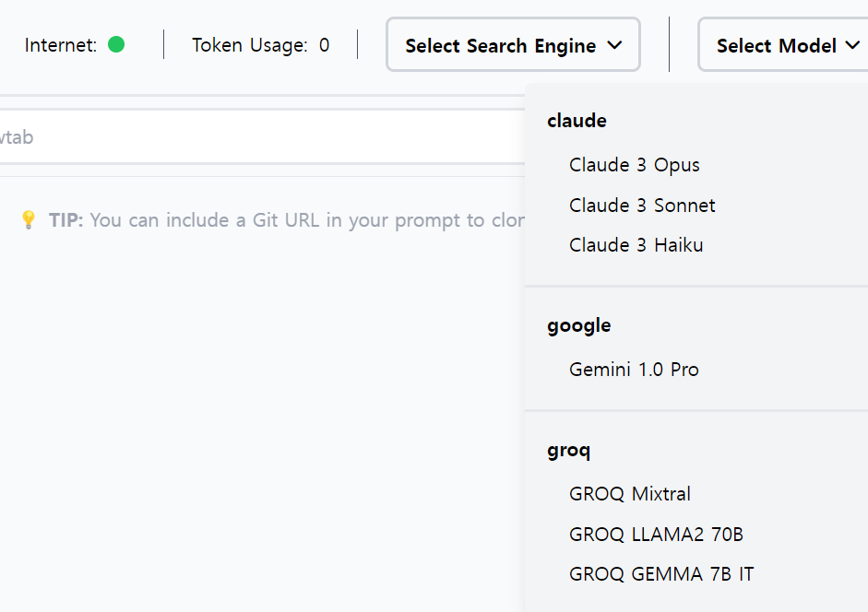
Task: Select the GROQ LLAMA2 70B model
Action: pyautogui.click(x=656, y=535)
